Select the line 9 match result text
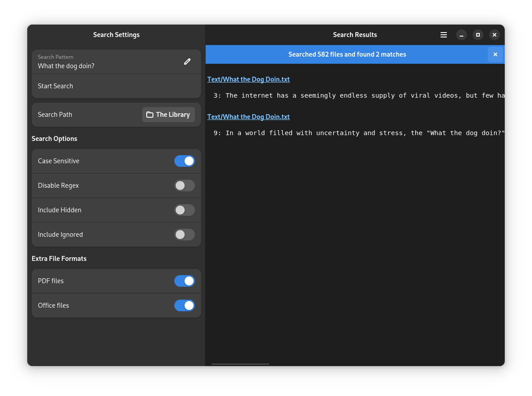This screenshot has width=532, height=396. [x=357, y=133]
